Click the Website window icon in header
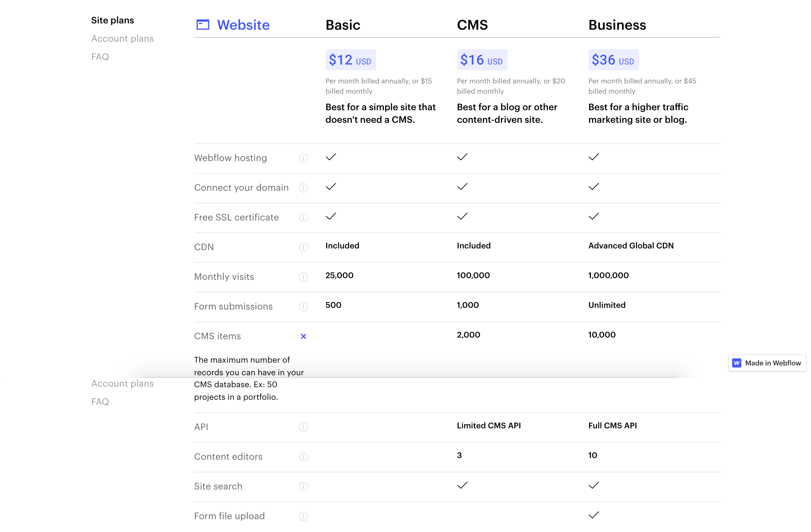The height and width of the screenshot is (532, 811). click(x=203, y=25)
